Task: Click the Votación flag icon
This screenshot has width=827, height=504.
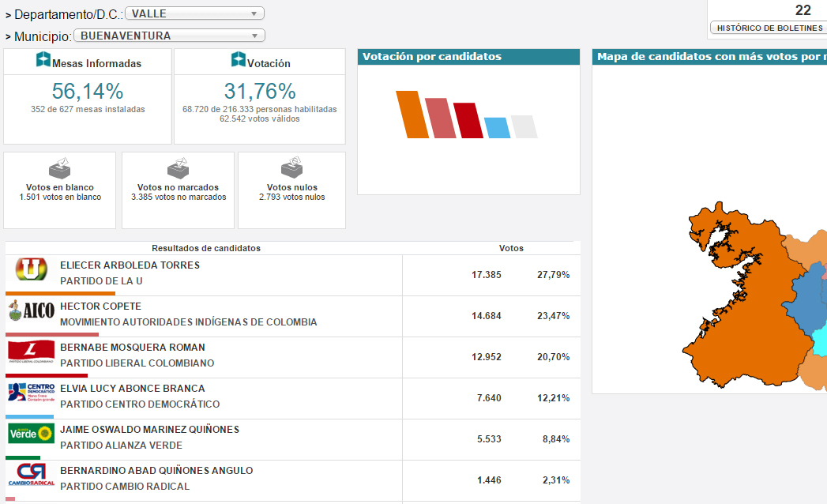Action: (x=238, y=61)
